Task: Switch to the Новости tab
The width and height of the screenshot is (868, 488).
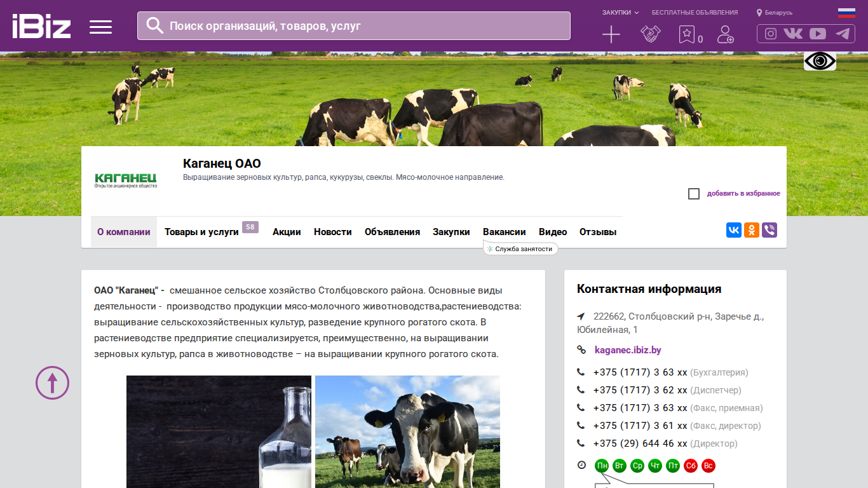Action: [x=333, y=232]
